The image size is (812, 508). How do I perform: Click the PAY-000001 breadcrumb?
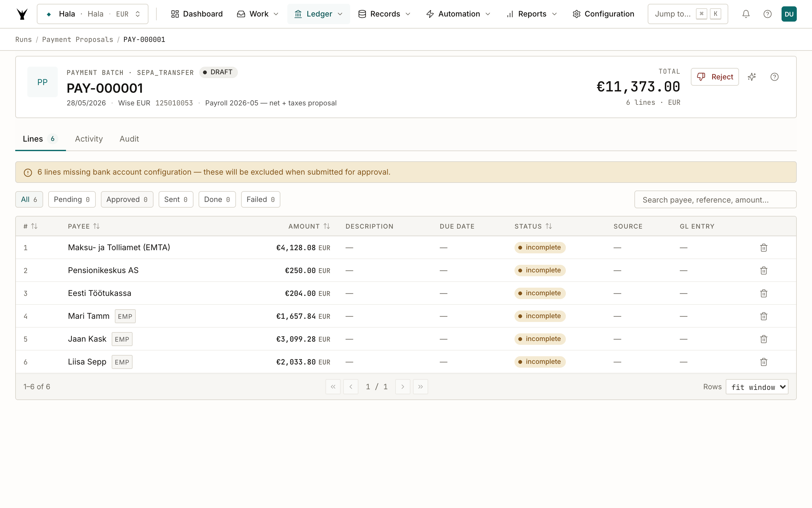click(x=144, y=40)
